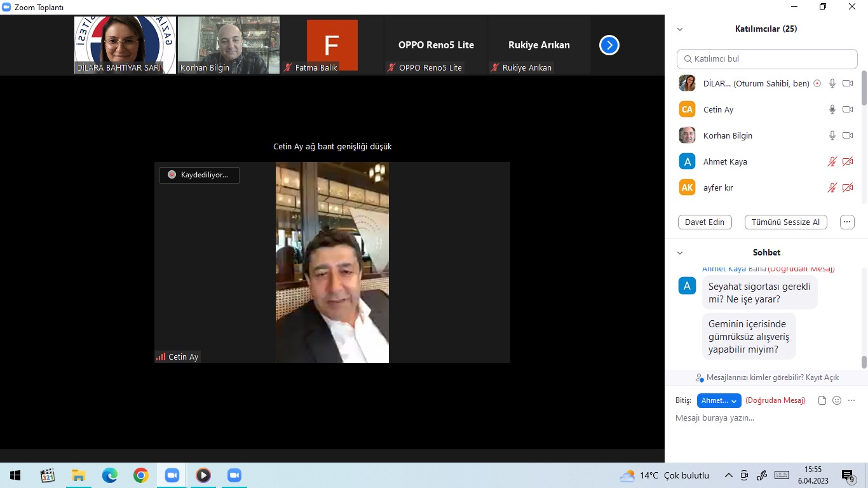Open chat more options ellipsis
The height and width of the screenshot is (488, 868).
point(851,400)
